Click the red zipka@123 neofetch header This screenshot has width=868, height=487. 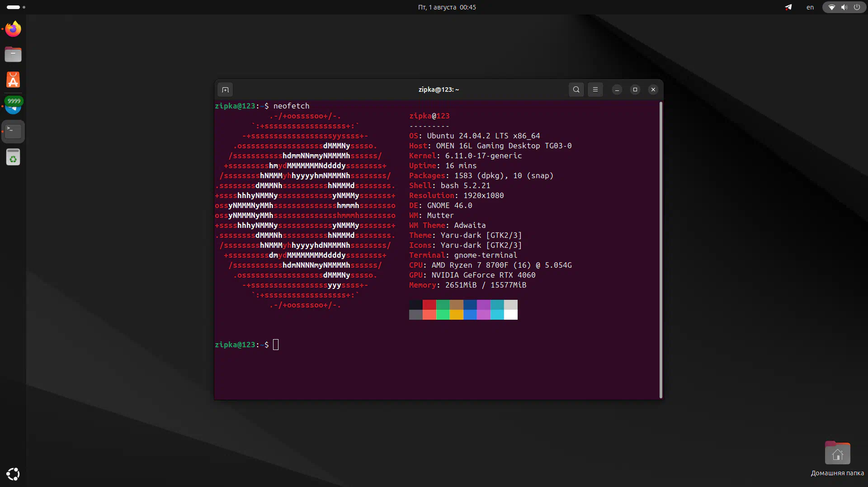tap(429, 116)
